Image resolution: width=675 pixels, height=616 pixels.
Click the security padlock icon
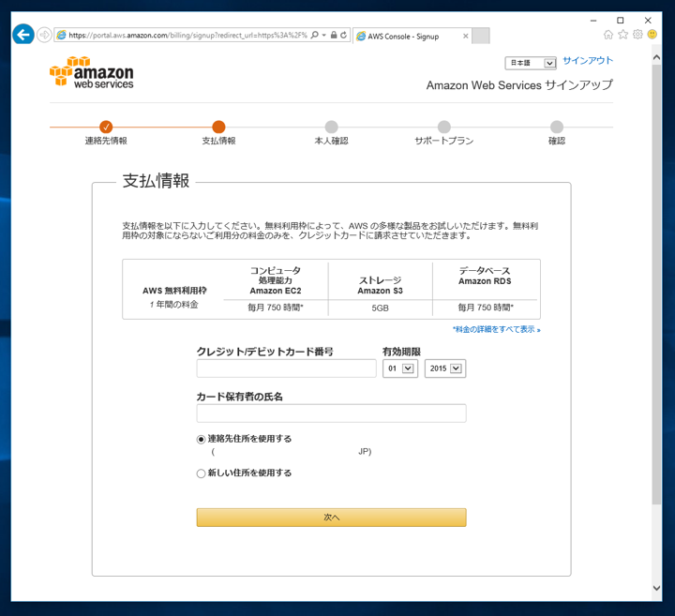[334, 36]
